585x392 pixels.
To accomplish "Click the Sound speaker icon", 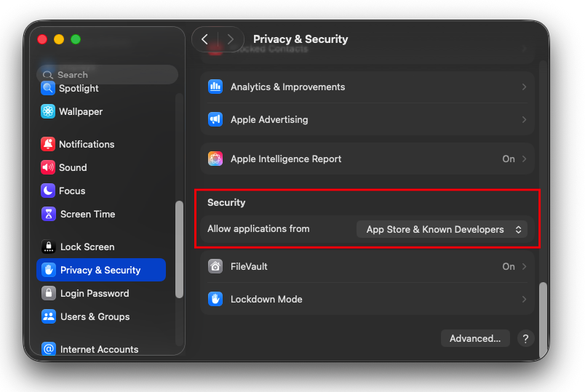I will click(x=48, y=167).
